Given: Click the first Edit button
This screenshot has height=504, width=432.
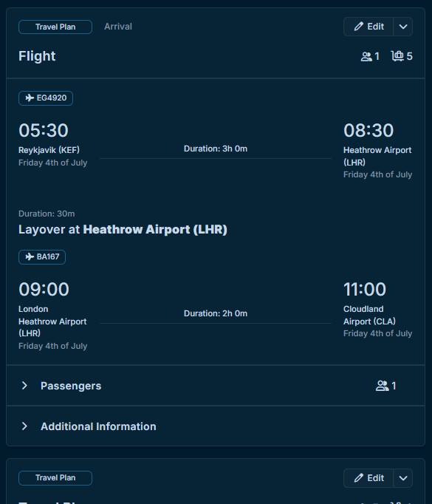Looking at the screenshot, I should [368, 27].
